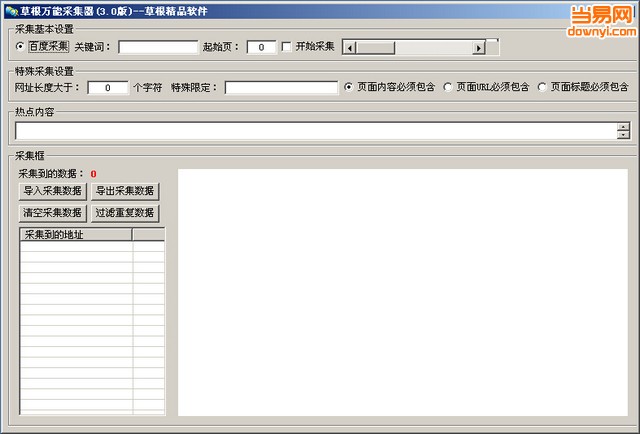Screen dimensions: 640x434
Task: Click the 特殊限定 text field
Action: tap(281, 87)
